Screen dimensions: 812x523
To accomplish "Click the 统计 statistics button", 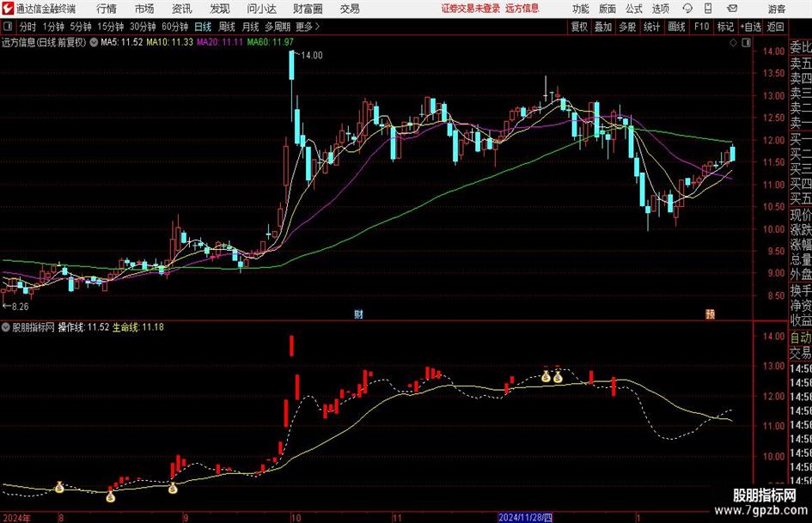I will point(651,27).
